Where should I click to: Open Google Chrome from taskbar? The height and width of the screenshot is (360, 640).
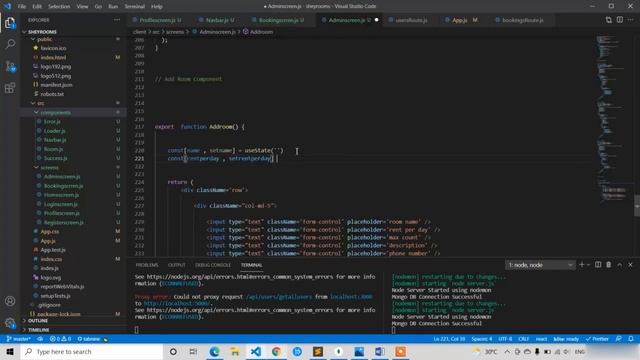(276, 351)
